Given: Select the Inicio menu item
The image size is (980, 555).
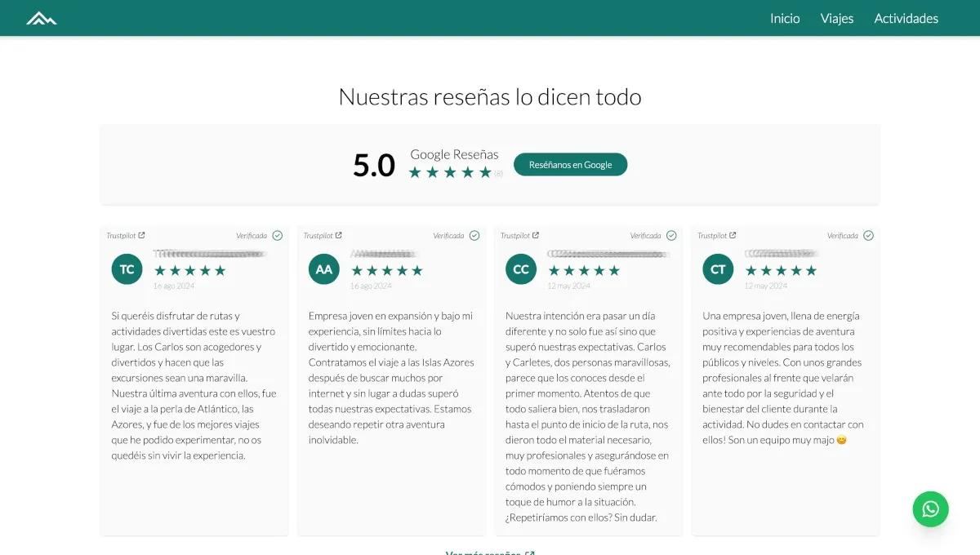Looking at the screenshot, I should pyautogui.click(x=784, y=18).
